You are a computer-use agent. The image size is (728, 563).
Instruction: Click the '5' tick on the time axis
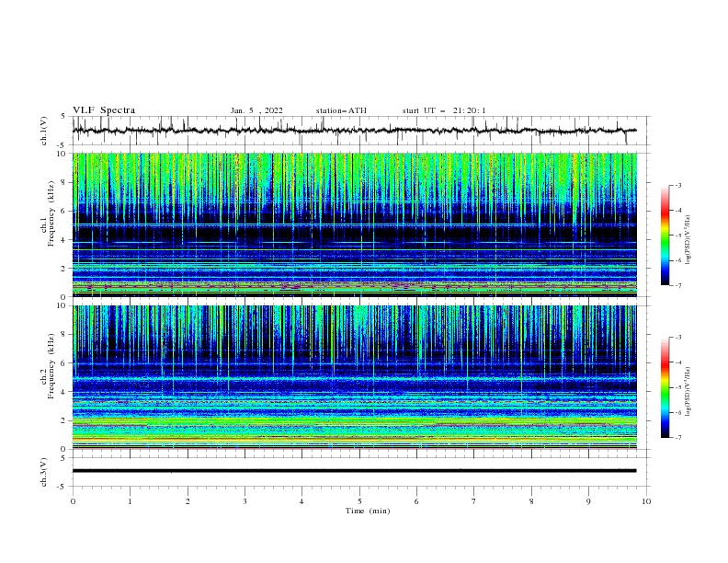point(359,501)
